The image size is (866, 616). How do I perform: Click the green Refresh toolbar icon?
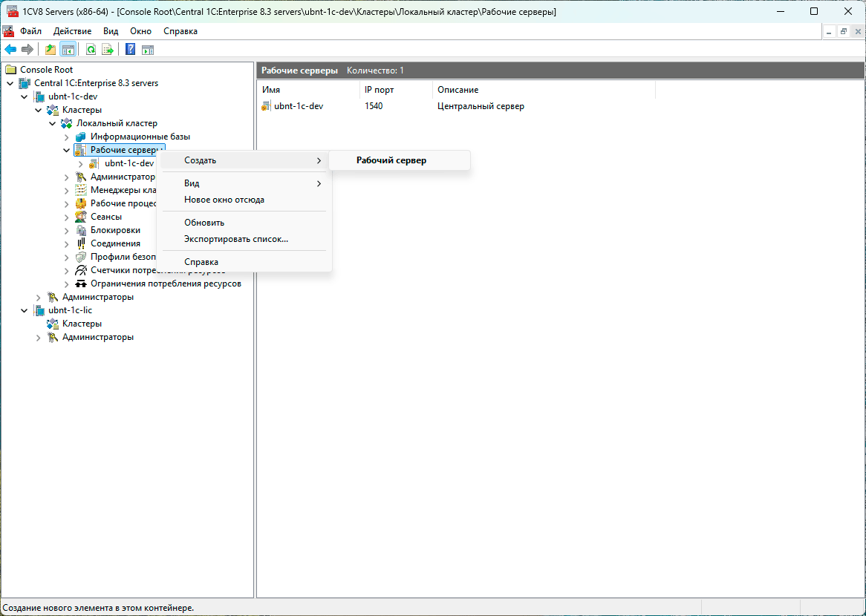tap(91, 50)
